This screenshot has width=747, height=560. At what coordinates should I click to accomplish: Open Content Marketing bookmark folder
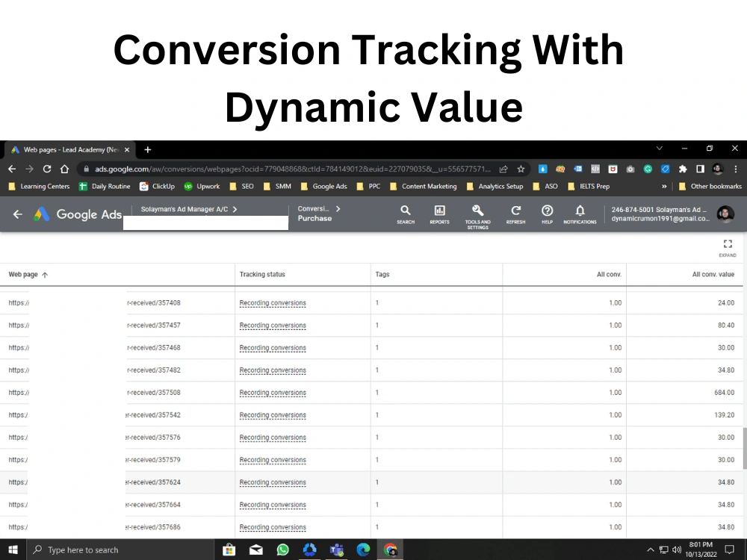point(423,186)
